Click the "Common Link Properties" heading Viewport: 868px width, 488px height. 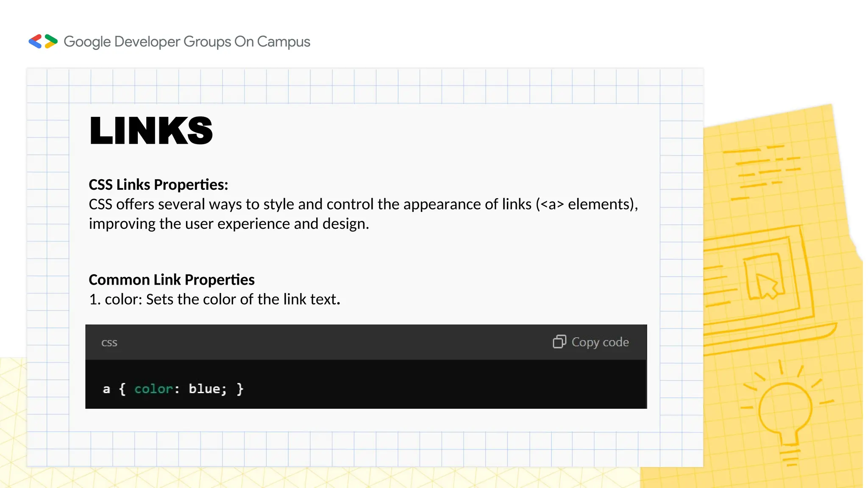172,280
